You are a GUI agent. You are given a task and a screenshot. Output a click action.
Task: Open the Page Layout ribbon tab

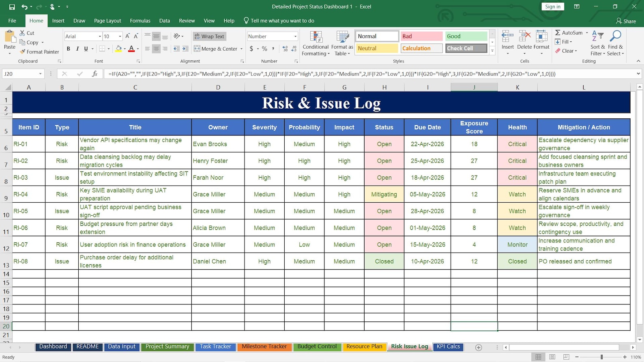click(107, 21)
